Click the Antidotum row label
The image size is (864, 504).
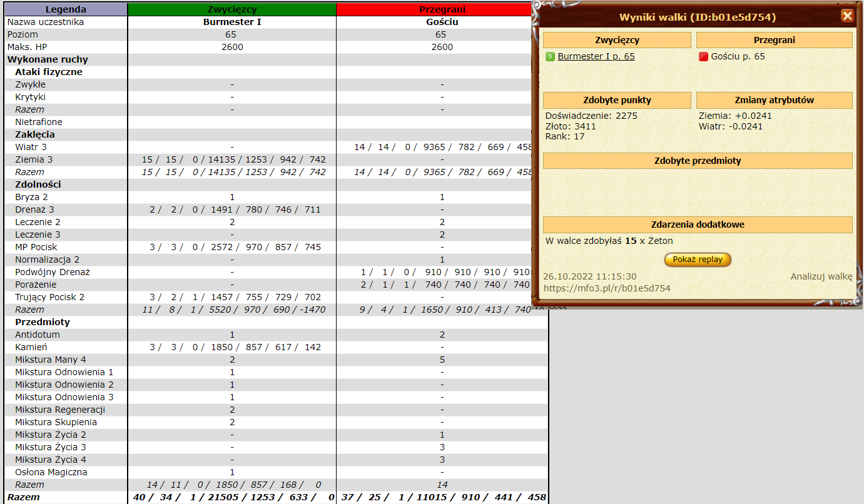point(38,335)
